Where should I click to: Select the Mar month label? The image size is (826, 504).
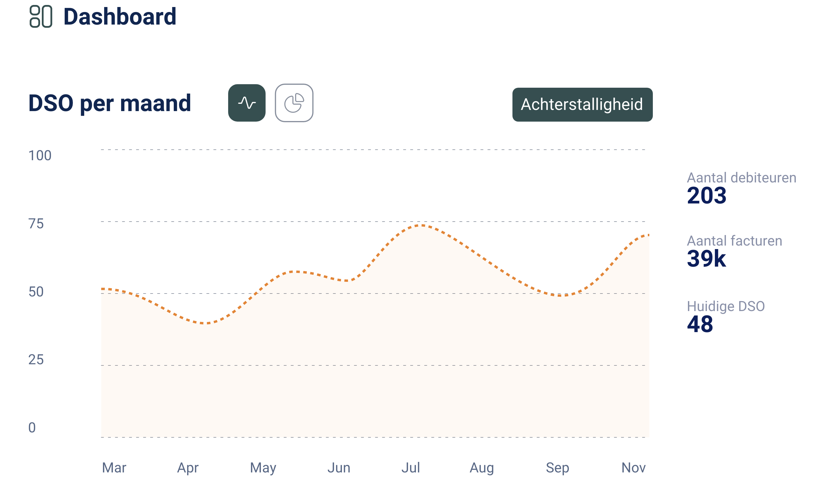[114, 467]
